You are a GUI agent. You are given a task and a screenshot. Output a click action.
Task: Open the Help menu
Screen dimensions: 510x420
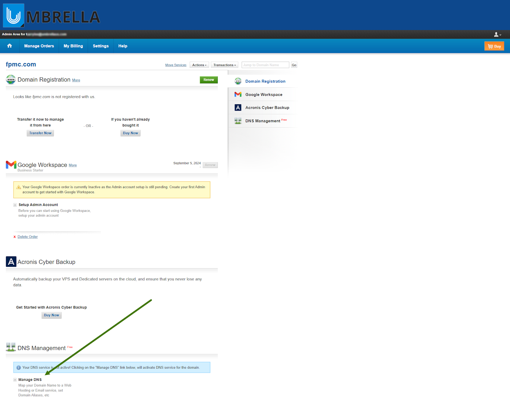[x=123, y=46]
